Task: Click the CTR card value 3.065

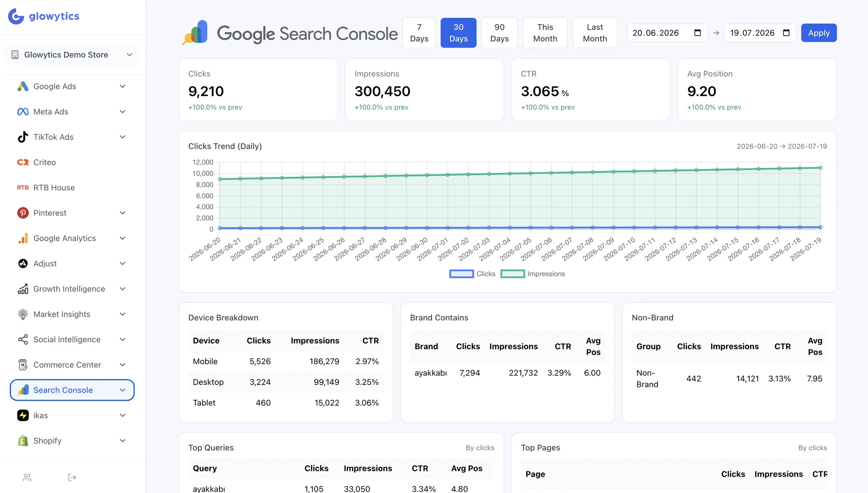Action: [540, 91]
